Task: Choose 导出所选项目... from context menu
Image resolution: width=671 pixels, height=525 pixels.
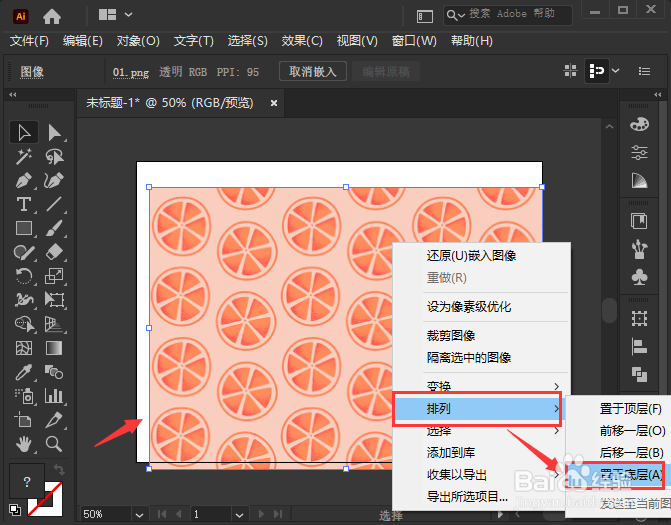Action: tap(467, 497)
